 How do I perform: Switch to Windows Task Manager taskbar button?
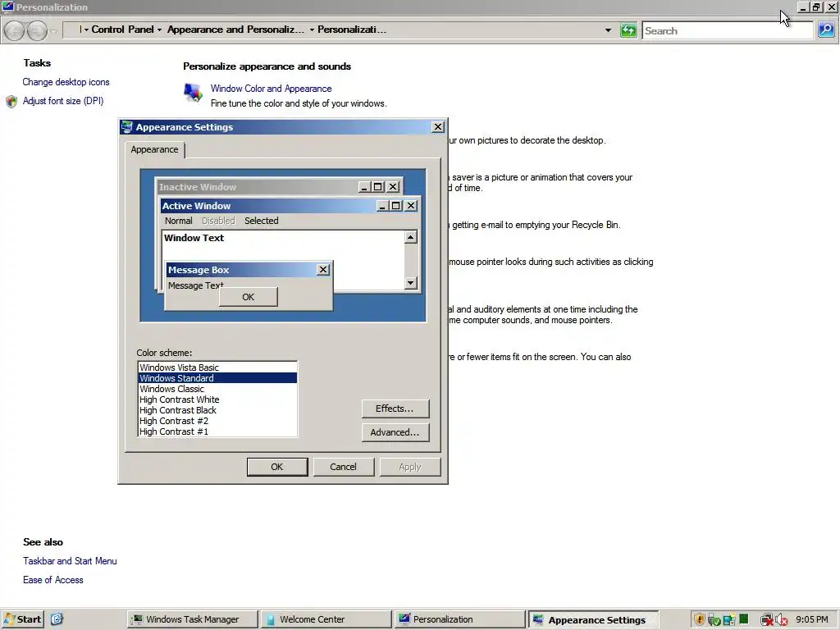pyautogui.click(x=193, y=619)
